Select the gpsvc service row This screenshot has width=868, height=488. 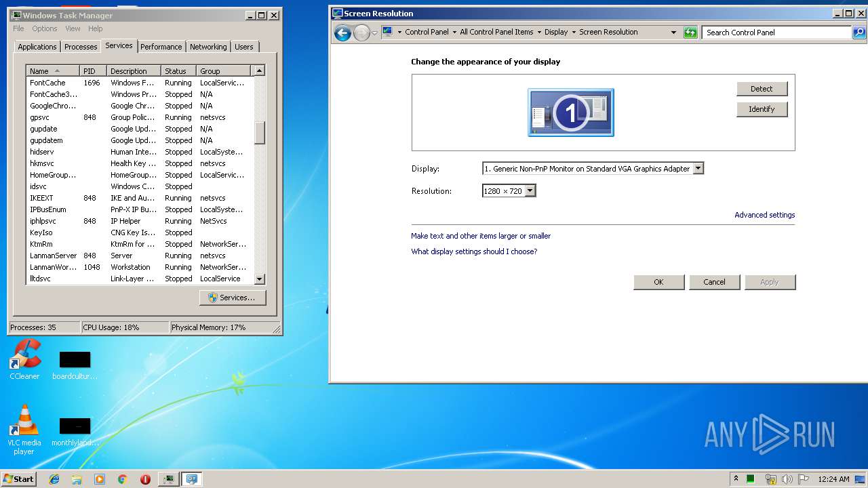point(140,117)
